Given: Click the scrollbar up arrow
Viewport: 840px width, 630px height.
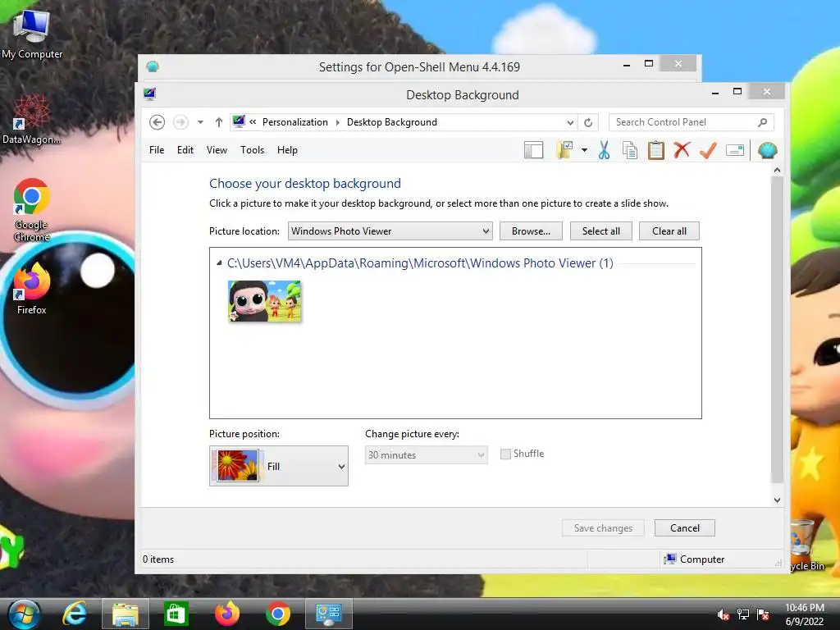Looking at the screenshot, I should click(x=778, y=171).
